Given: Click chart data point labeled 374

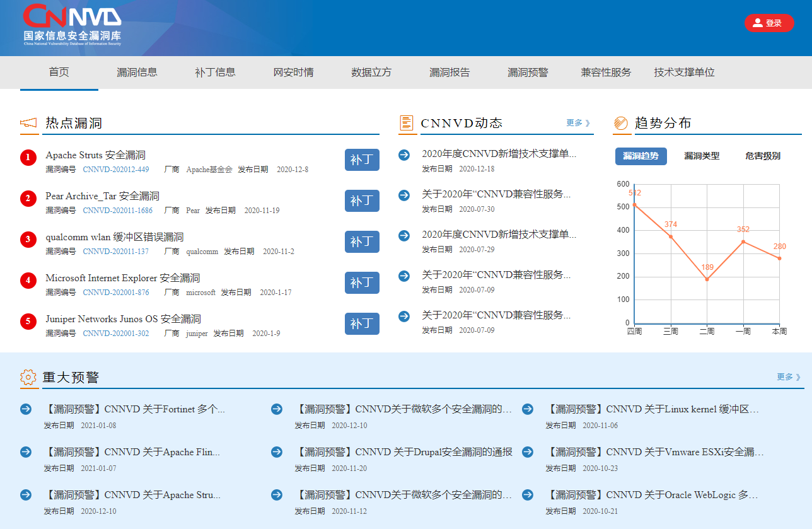Looking at the screenshot, I should (x=671, y=236).
